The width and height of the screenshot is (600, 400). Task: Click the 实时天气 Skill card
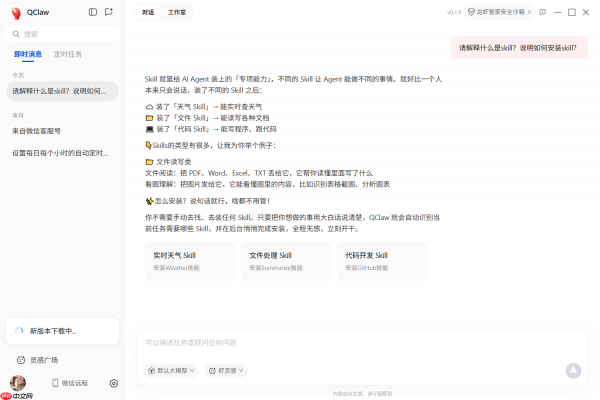click(190, 261)
